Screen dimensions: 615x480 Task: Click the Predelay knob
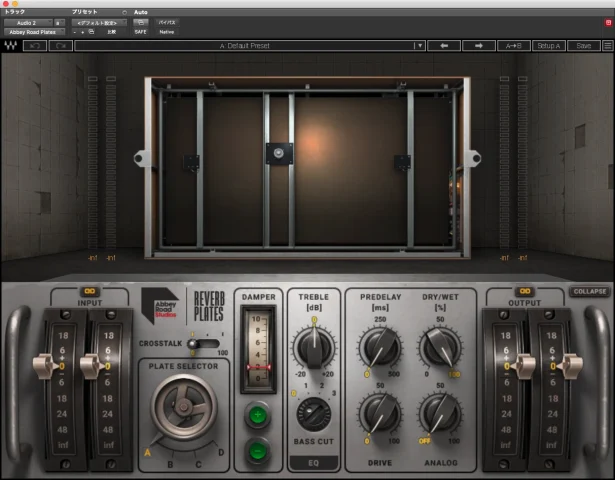(380, 347)
